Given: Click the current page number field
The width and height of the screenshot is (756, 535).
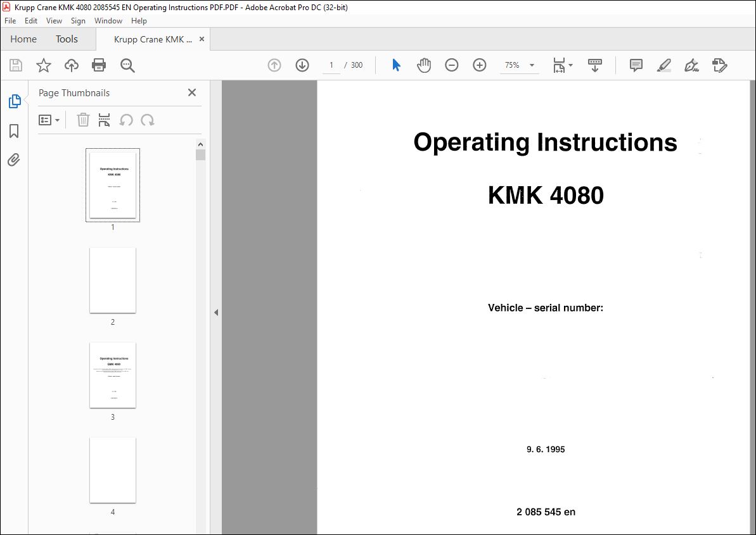Looking at the screenshot, I should (331, 65).
